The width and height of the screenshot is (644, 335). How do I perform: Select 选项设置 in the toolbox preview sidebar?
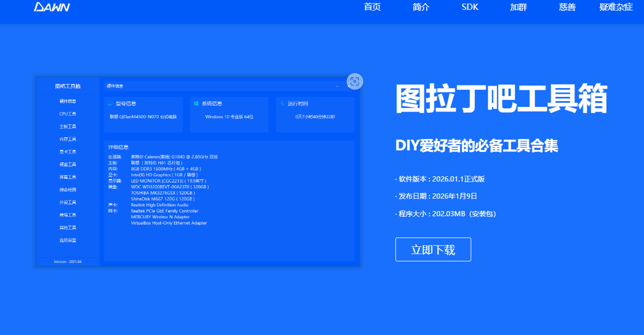[x=68, y=240]
